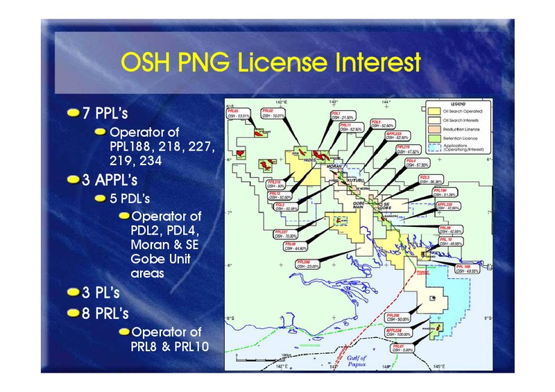The width and height of the screenshot is (555, 392).
Task: Click the PDL5 OSH 52.50% callout
Action: pos(382,124)
